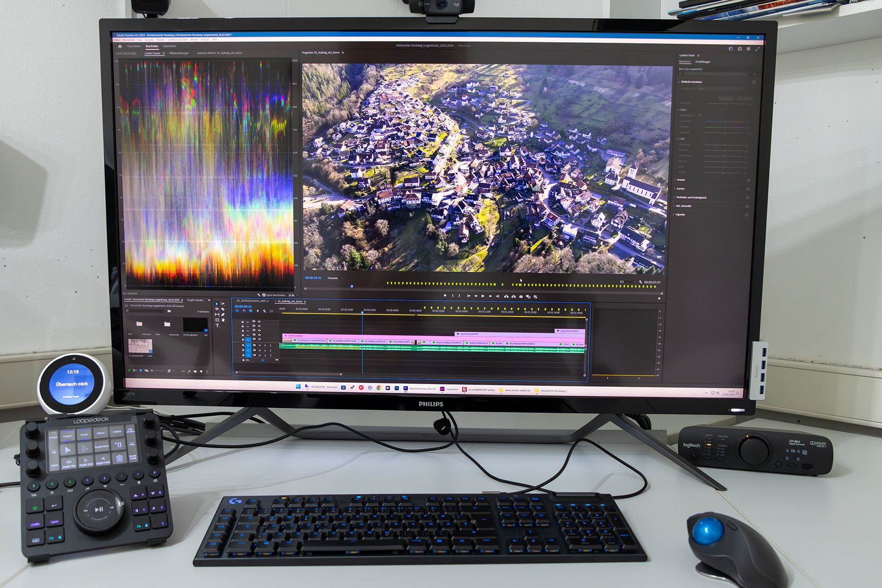Select the Razor tool in the tools panel

(x=223, y=309)
